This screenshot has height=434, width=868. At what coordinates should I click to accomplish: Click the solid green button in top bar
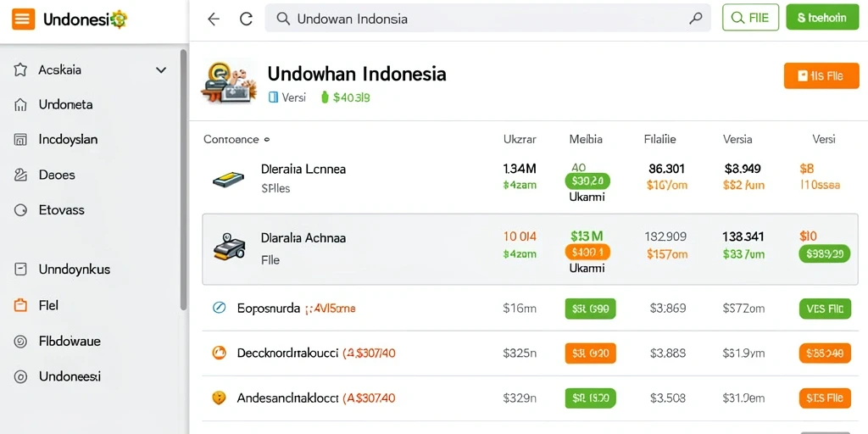point(822,18)
